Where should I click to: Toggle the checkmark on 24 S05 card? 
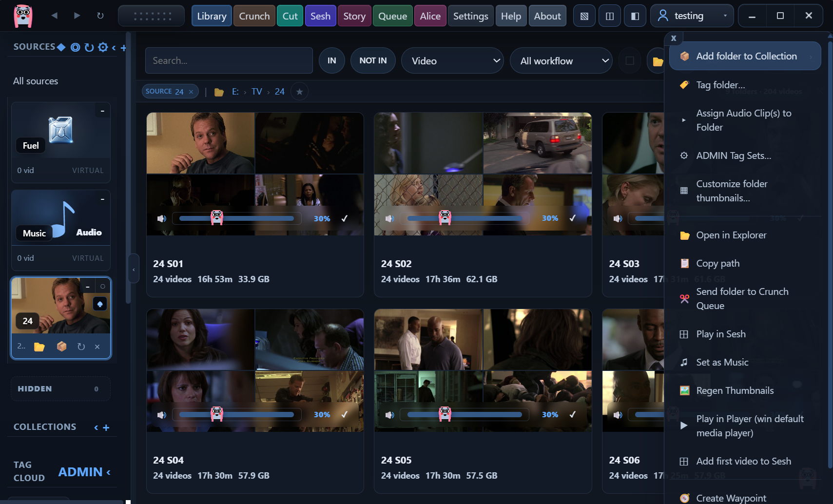pyautogui.click(x=573, y=414)
